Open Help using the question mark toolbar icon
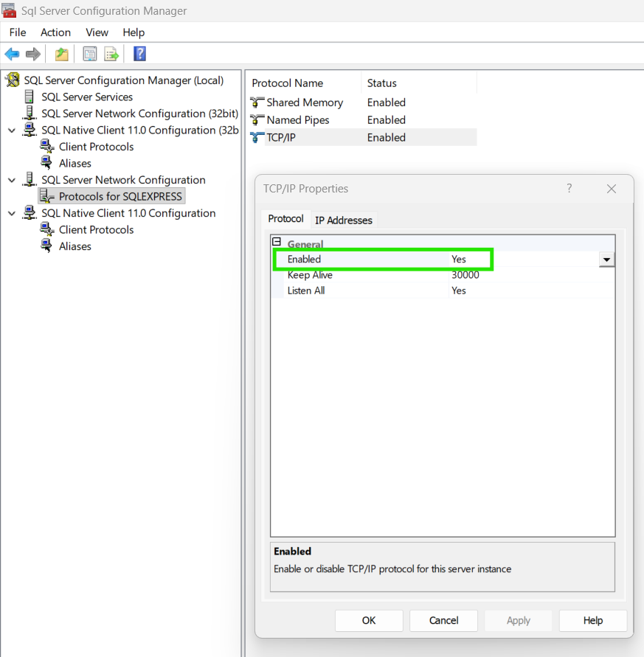 tap(139, 53)
